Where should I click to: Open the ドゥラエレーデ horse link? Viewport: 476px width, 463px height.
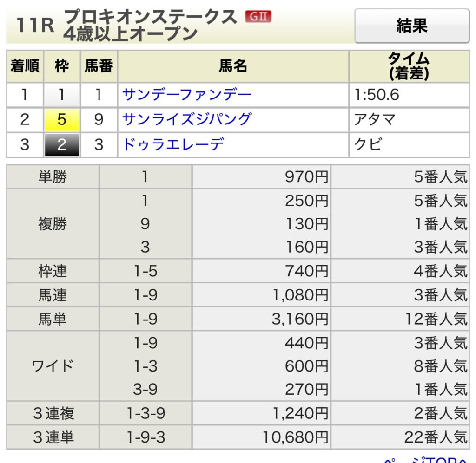pos(173,144)
